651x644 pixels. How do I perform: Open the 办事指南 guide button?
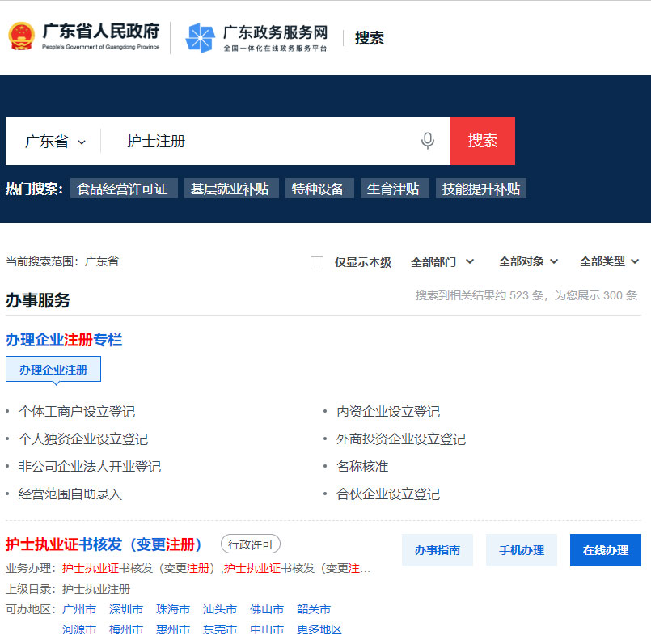pyautogui.click(x=438, y=550)
